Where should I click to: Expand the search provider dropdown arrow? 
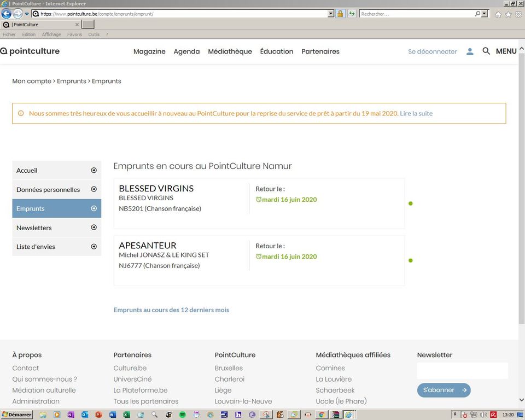pyautogui.click(x=484, y=14)
